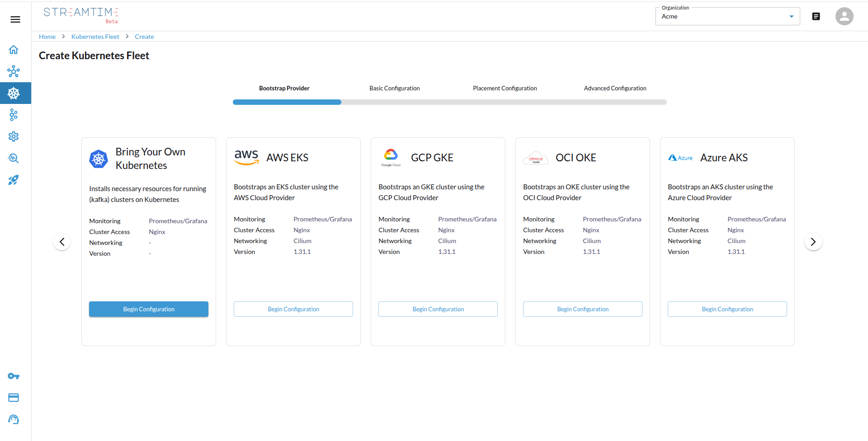Open the documentation notes icon in header
Screen dimensions: 868x441
coord(816,16)
